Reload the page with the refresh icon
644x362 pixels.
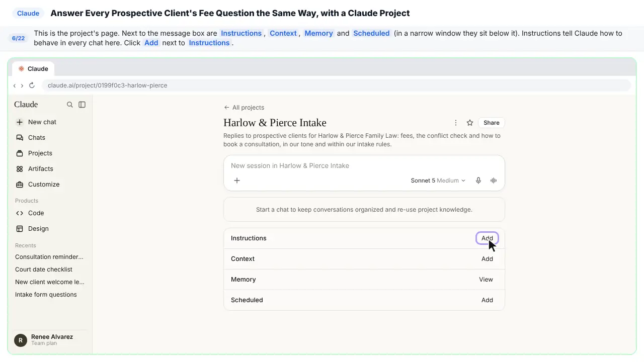(32, 85)
